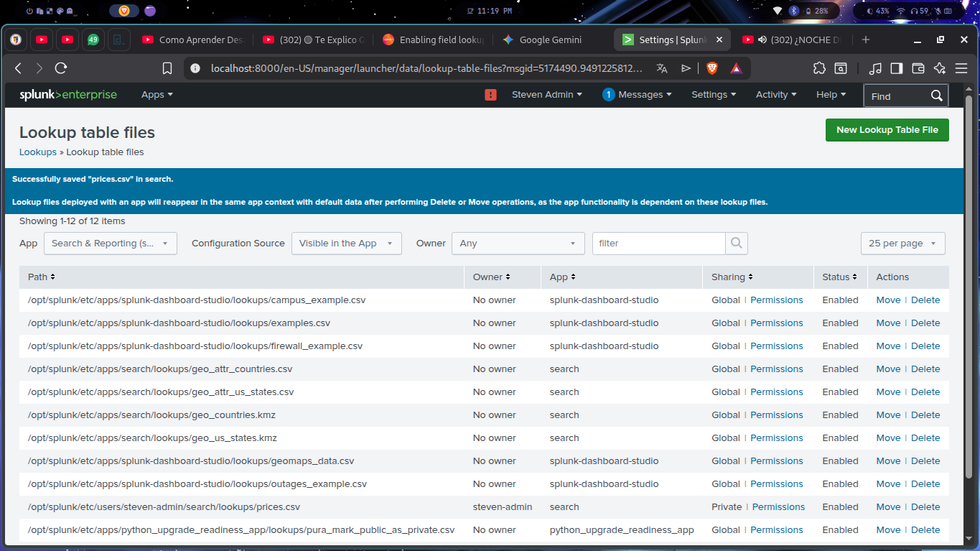Sort the table by Status column
The image size is (980, 551).
[840, 277]
